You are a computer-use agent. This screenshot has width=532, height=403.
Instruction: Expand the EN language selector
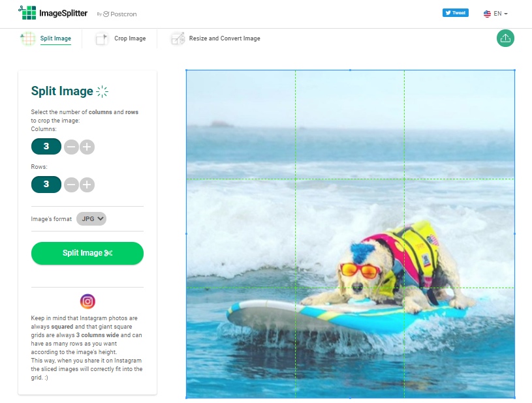(x=495, y=14)
